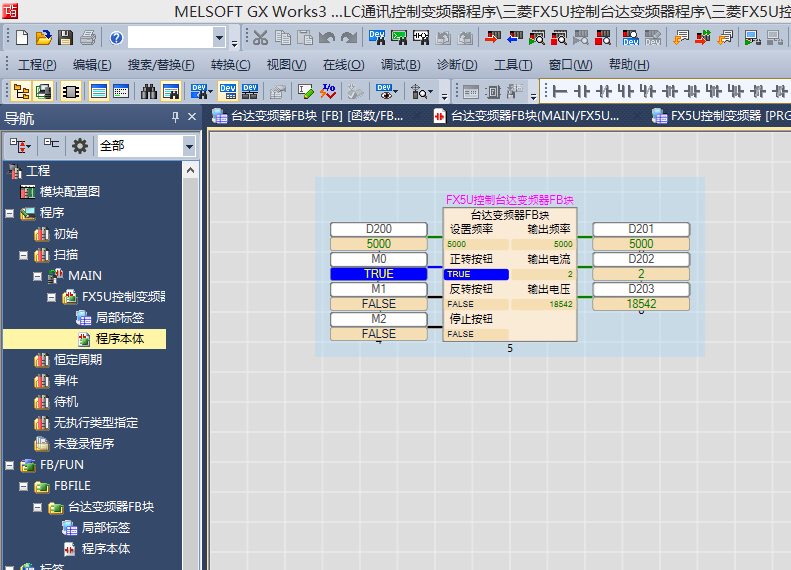This screenshot has width=791, height=570.
Task: Create a new project with the blank page icon
Action: pos(22,37)
